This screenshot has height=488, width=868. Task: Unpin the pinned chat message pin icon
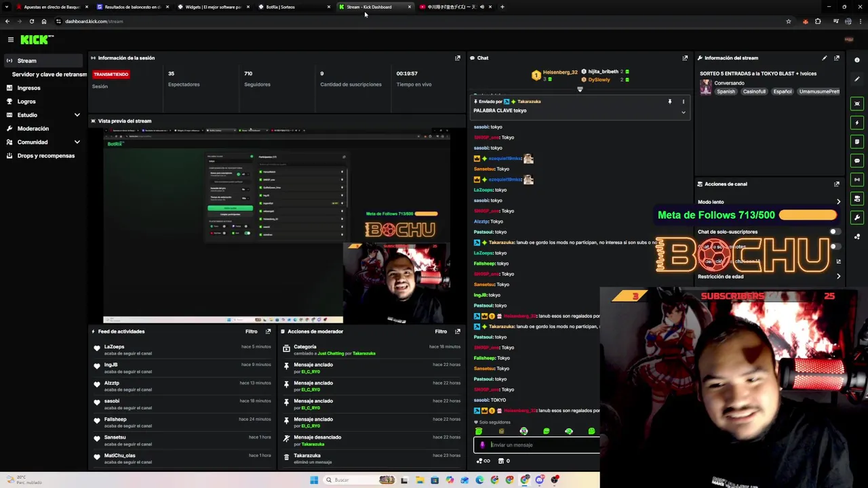click(669, 102)
